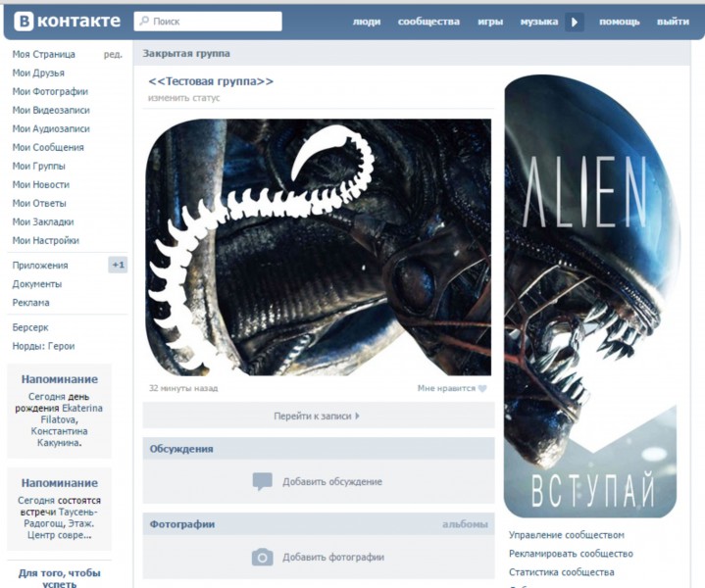
Task: Click Перейти к записи button
Action: pos(319,416)
